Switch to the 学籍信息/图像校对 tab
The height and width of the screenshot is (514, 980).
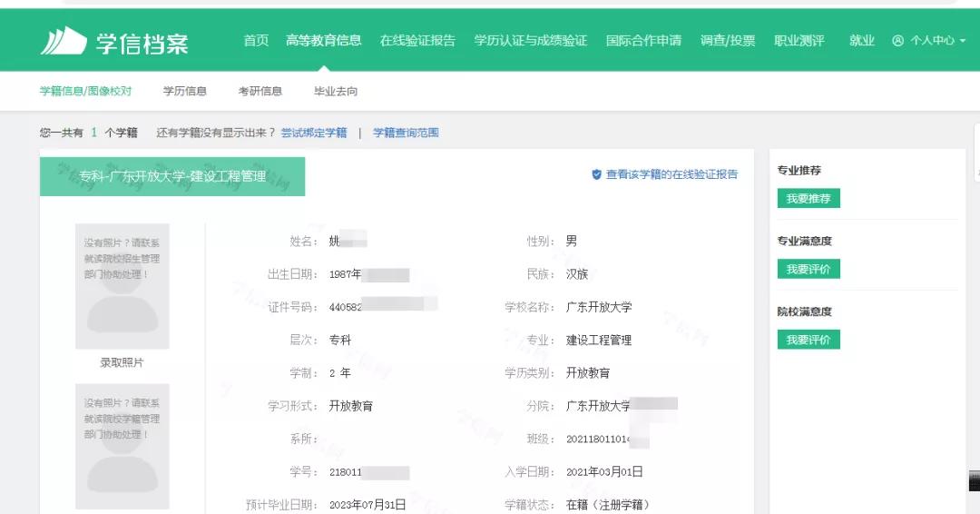click(x=85, y=92)
